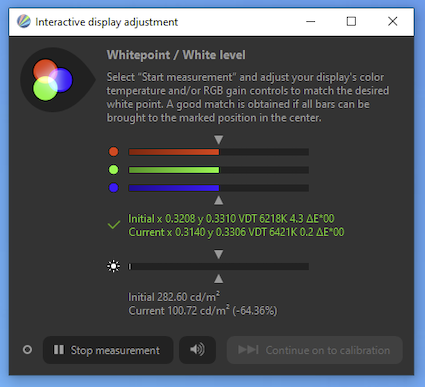This screenshot has width=425, height=387.
Task: Minimize the Interactive display adjustment window
Action: tap(311, 21)
